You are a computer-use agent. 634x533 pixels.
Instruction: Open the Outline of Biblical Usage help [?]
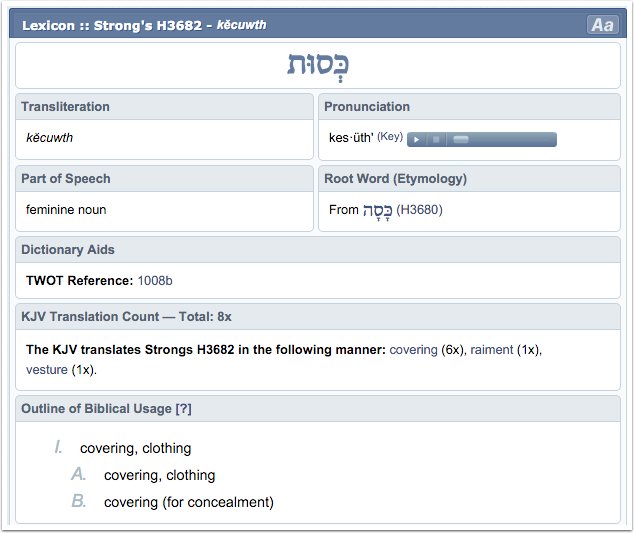click(183, 409)
